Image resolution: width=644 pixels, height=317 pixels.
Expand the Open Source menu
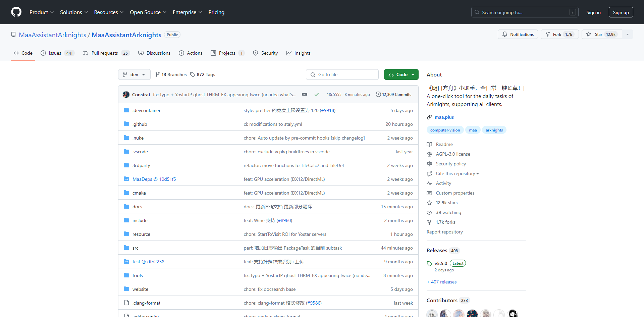click(x=148, y=12)
